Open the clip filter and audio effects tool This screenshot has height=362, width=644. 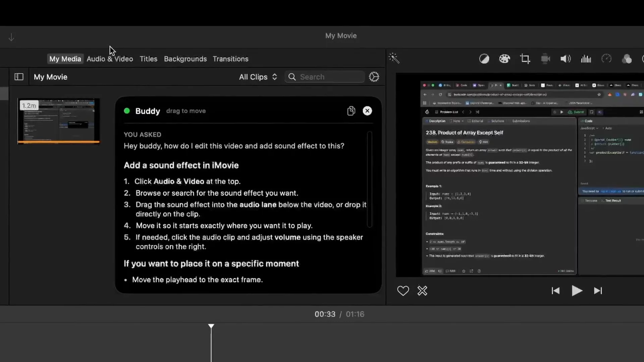627,59
